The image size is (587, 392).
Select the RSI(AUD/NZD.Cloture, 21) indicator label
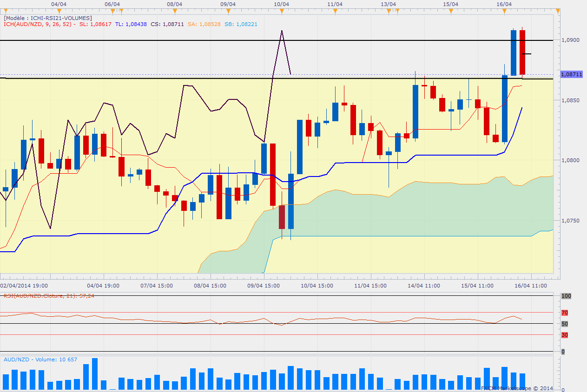pyautogui.click(x=49, y=296)
